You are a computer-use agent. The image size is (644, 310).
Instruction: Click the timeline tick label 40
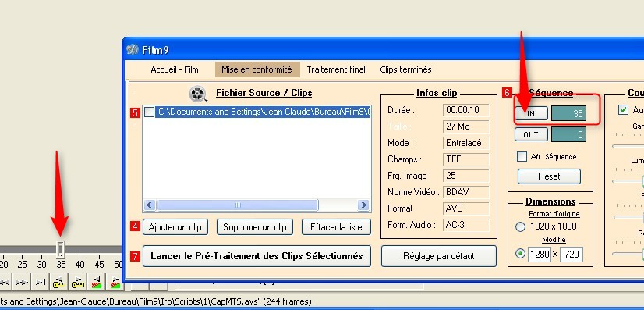coord(80,265)
